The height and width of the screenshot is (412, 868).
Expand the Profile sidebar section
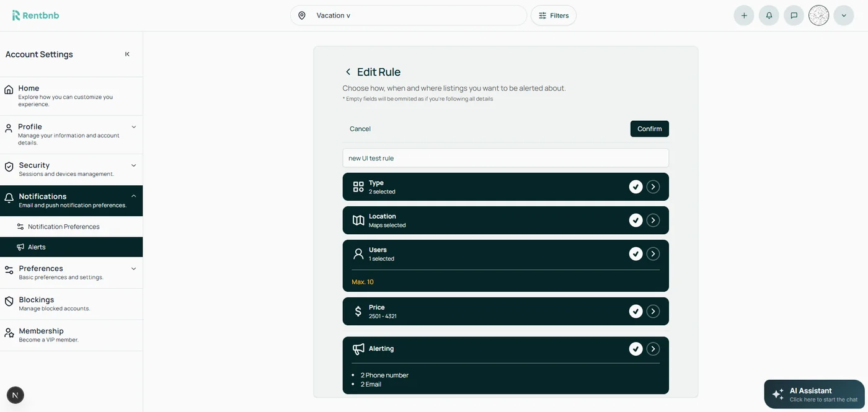click(x=133, y=127)
